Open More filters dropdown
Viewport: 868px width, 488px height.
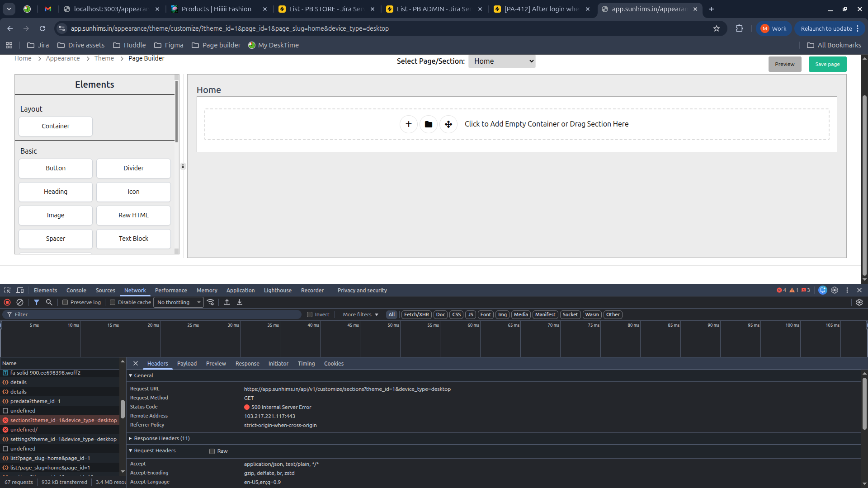(360, 314)
